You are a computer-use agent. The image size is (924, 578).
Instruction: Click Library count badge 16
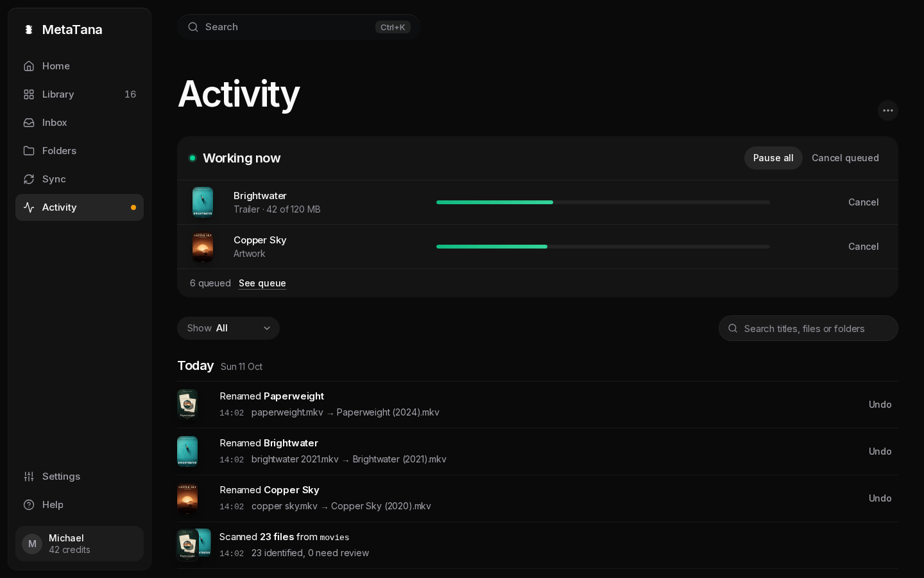click(130, 94)
